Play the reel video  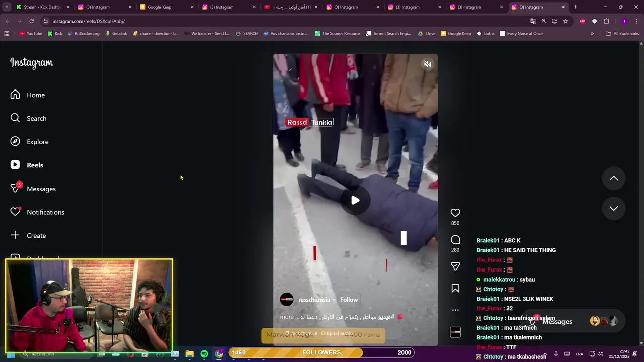(x=355, y=200)
